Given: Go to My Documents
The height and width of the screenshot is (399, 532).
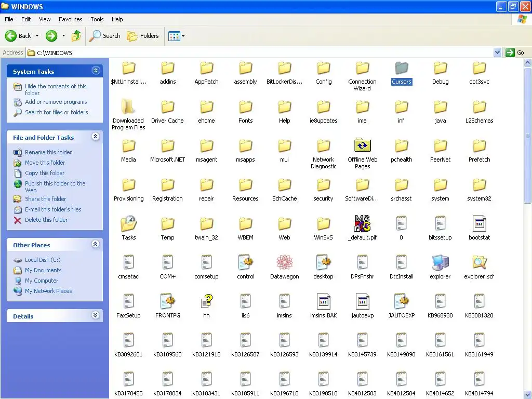Looking at the screenshot, I should (43, 270).
